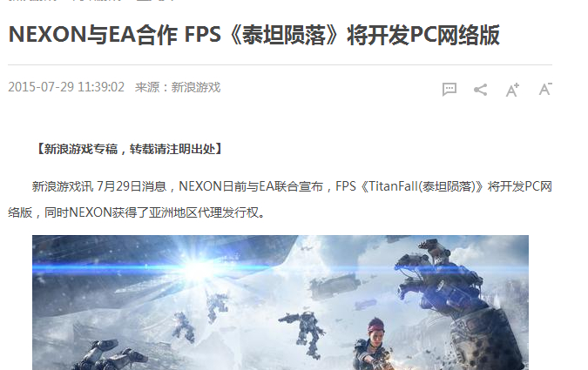588x370 pixels.
Task: Click 新浪游戏讯 at the paragraph start
Action: coord(63,186)
